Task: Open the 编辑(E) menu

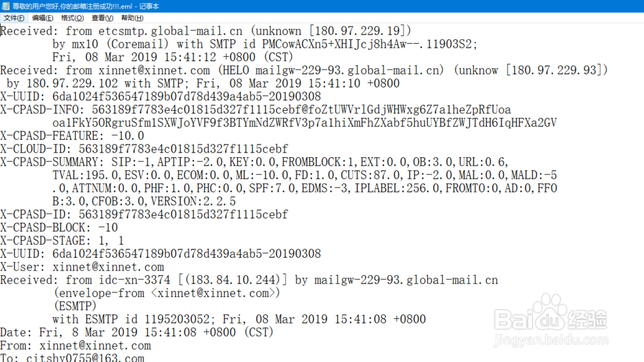Action: coord(43,18)
